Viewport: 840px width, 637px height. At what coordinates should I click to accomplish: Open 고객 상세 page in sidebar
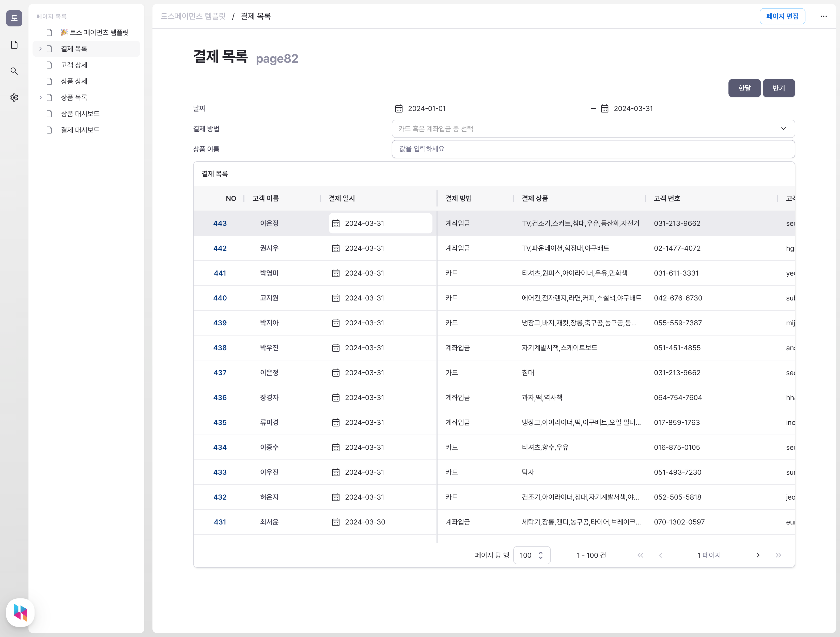[87, 65]
